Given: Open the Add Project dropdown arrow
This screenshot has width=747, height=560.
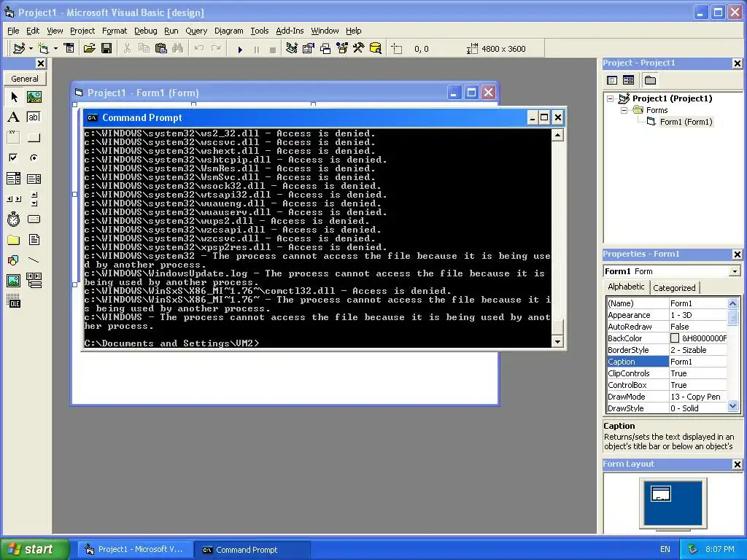Looking at the screenshot, I should [31, 49].
